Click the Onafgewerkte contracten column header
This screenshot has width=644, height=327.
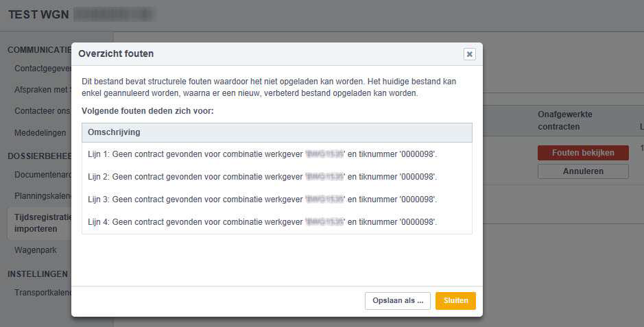[x=564, y=120]
